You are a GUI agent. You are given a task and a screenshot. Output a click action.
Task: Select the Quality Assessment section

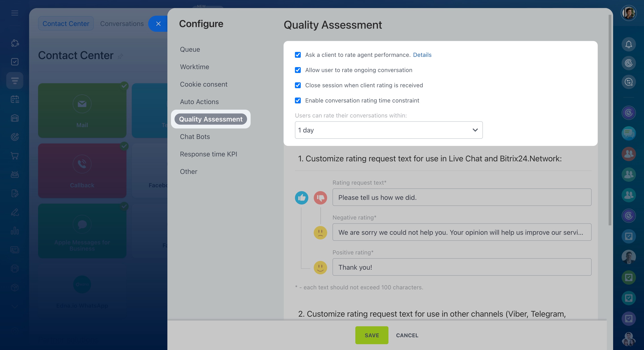pos(211,119)
